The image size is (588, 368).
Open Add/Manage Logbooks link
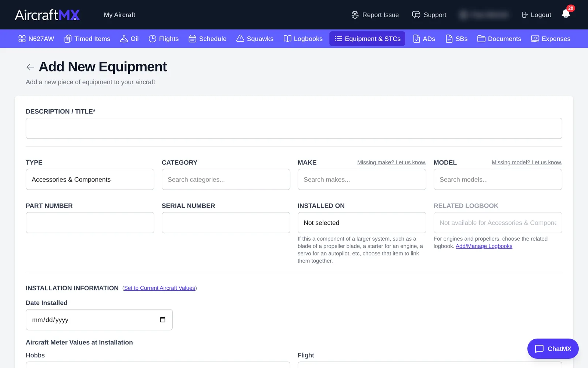(484, 246)
